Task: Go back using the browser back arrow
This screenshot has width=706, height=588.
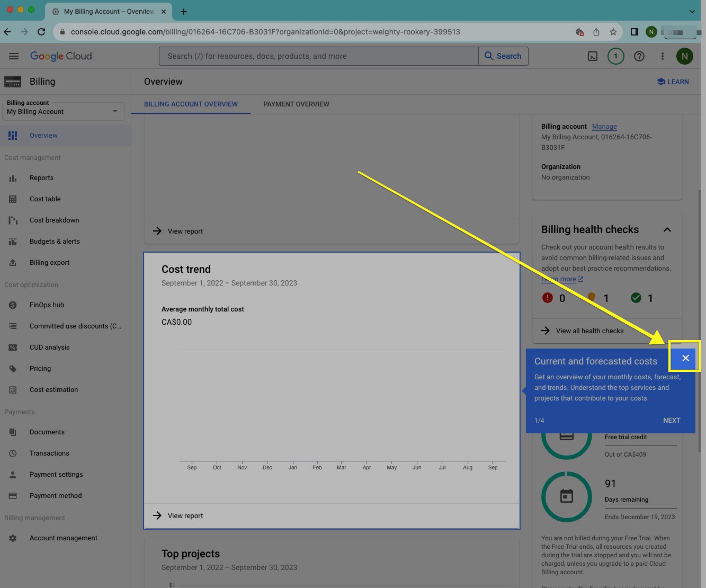Action: [7, 32]
